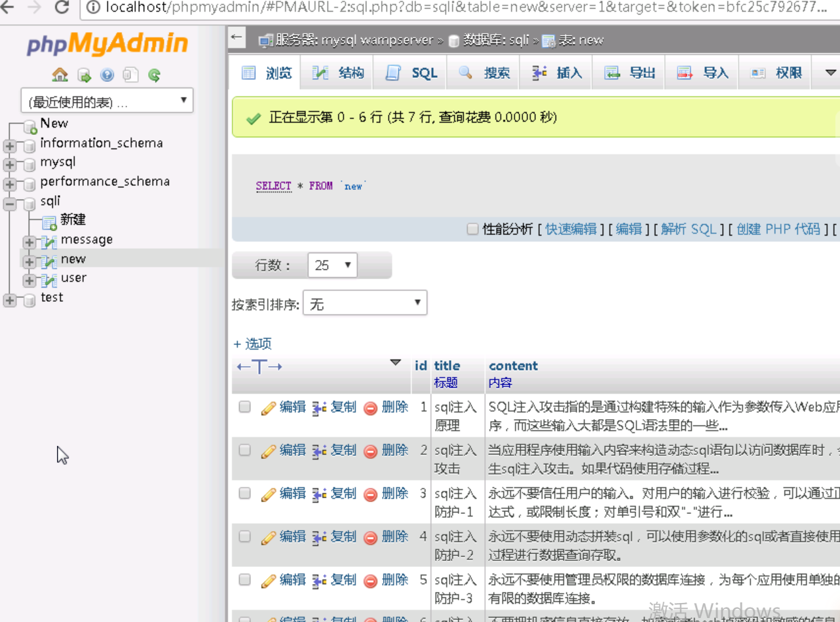
Task: Click the table icon next to message
Action: pyautogui.click(x=49, y=242)
